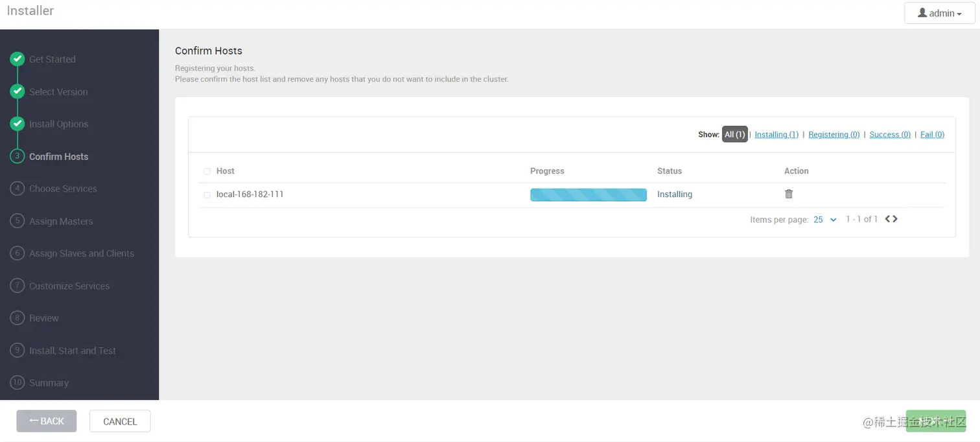This screenshot has height=442, width=980.
Task: Select Customize Services step in sidebar
Action: [69, 286]
